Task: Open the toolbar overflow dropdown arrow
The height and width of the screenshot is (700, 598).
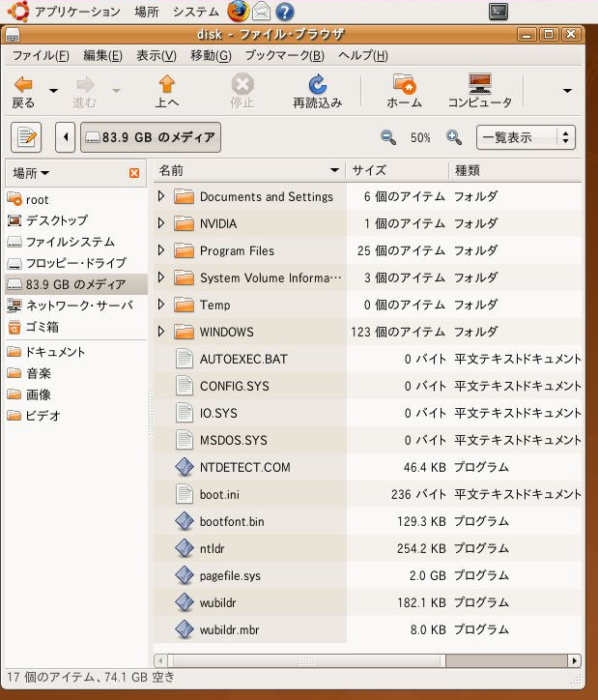Action: tap(567, 91)
